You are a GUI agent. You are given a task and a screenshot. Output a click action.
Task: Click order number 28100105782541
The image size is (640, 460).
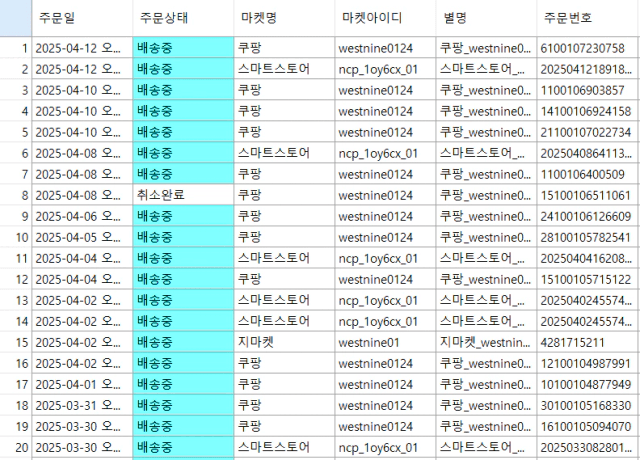point(588,236)
